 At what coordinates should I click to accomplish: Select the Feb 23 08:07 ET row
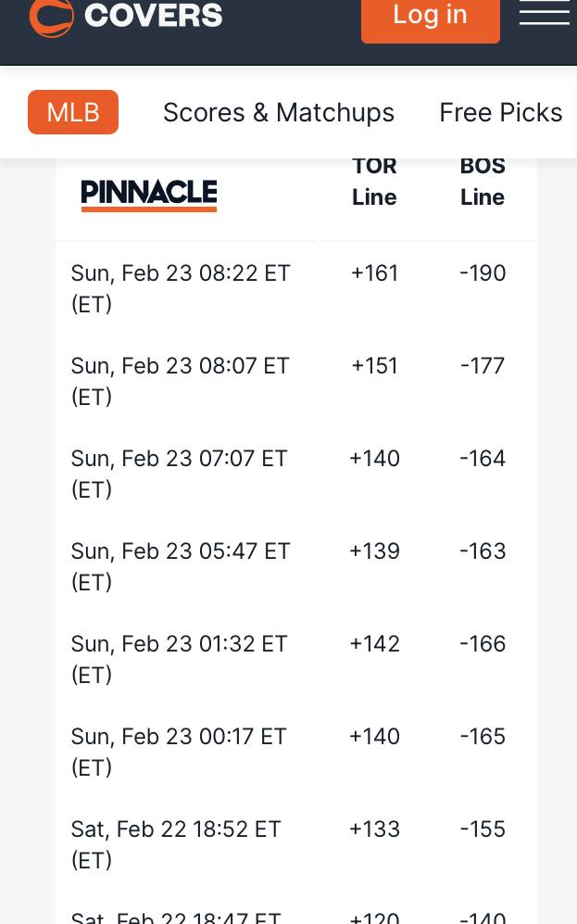point(296,381)
